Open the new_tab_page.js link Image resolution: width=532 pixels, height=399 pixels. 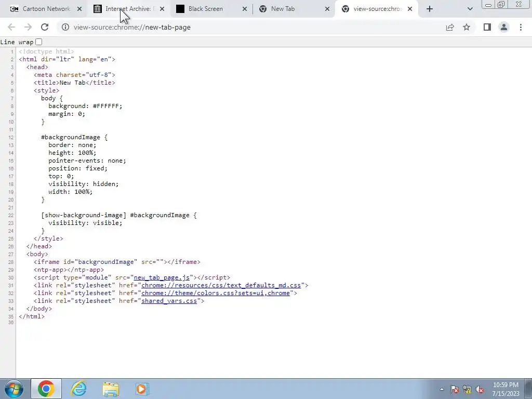tap(162, 277)
